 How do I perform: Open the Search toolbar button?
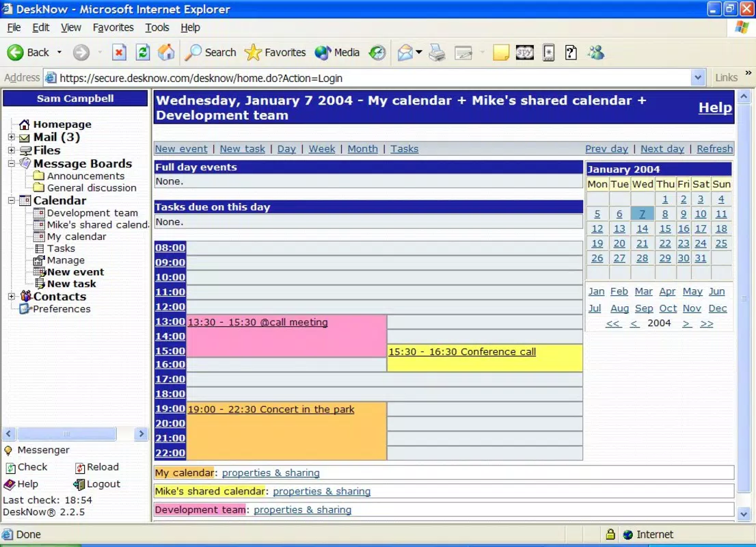pos(211,52)
